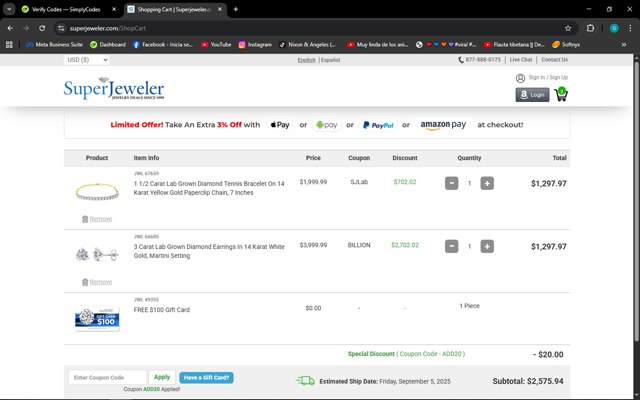Open Instagram bookmark
Image resolution: width=640 pixels, height=400 pixels.
coord(255,44)
